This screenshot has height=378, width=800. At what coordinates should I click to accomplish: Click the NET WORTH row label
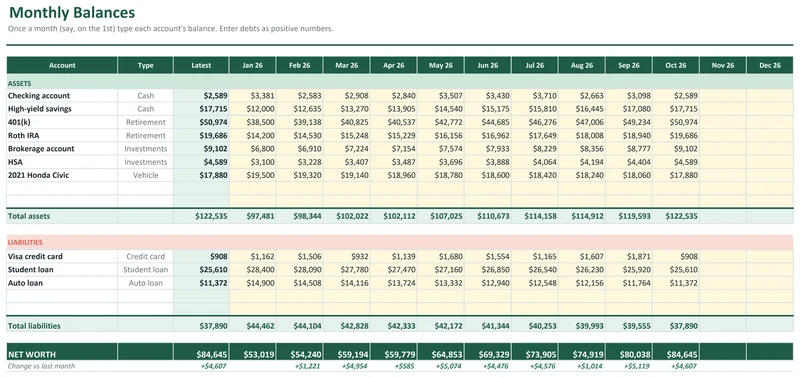32,355
